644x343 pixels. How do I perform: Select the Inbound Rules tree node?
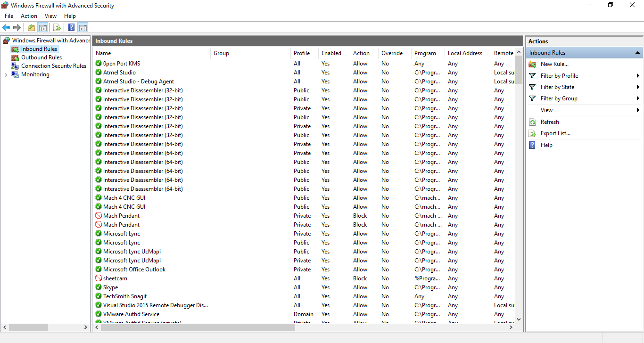tap(39, 49)
